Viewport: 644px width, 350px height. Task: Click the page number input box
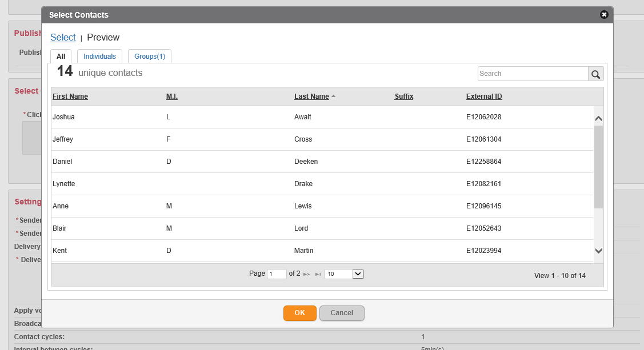[277, 274]
